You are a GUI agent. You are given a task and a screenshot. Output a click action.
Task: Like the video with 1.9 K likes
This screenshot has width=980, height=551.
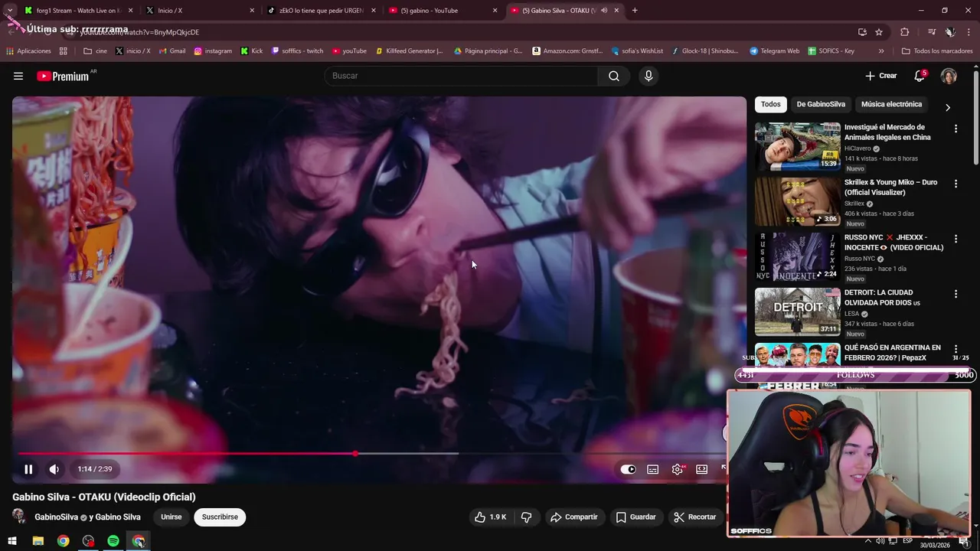point(490,517)
